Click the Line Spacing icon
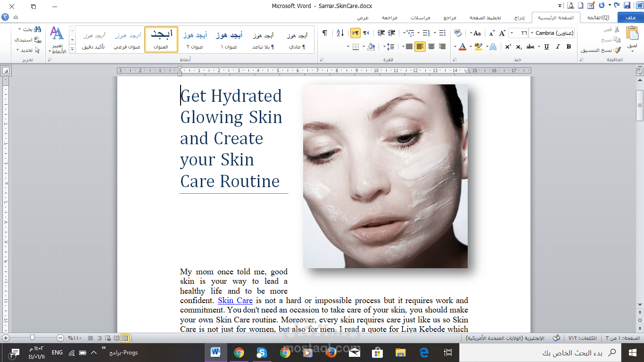This screenshot has width=644, height=362. pos(390,47)
